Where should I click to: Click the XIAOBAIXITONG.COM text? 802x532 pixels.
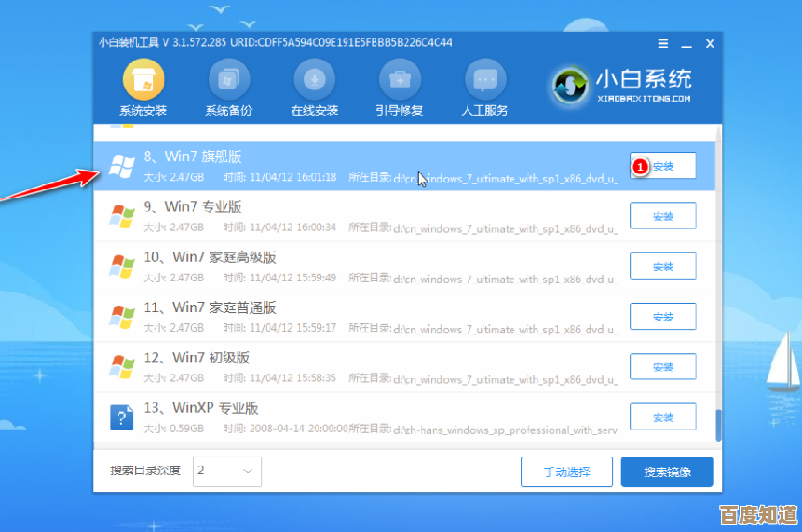(644, 98)
